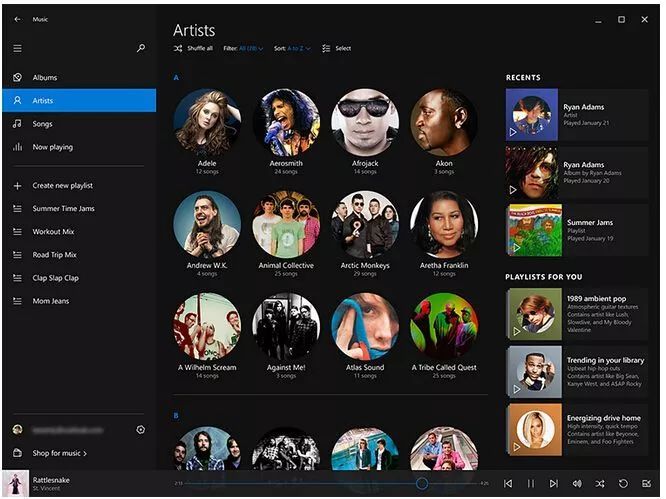
Task: Open volume control
Action: [577, 484]
